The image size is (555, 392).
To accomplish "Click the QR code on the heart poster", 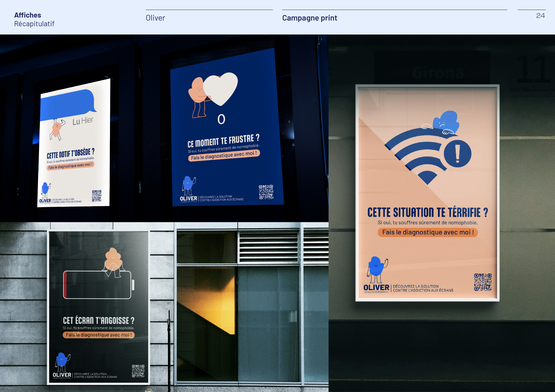I will coord(266,192).
